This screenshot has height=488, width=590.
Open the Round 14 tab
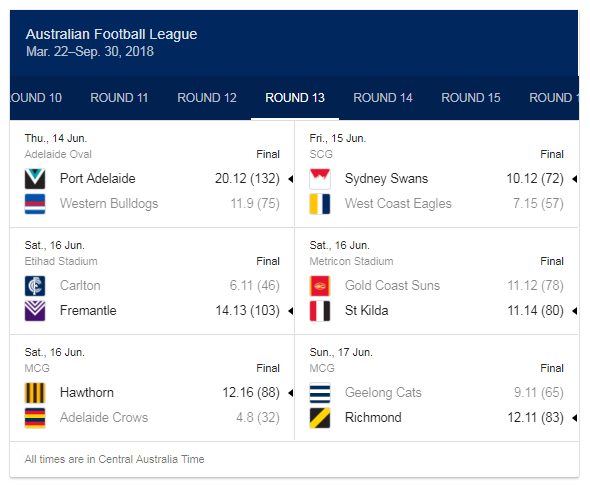click(x=383, y=98)
